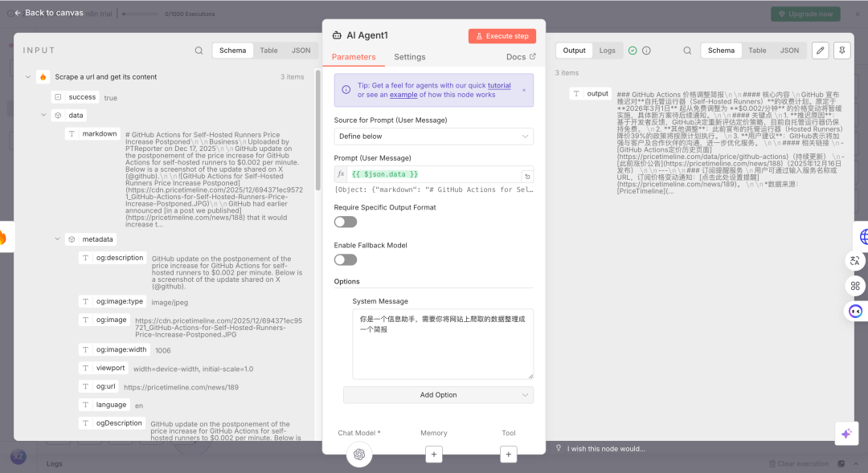Click the System Message text area
This screenshot has width=868, height=473.
tap(443, 344)
